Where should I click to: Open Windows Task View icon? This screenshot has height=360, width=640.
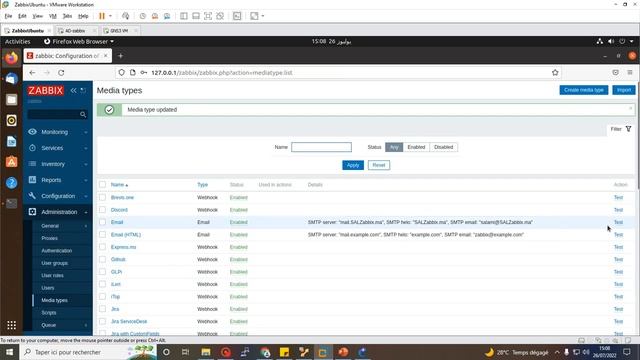(185, 352)
